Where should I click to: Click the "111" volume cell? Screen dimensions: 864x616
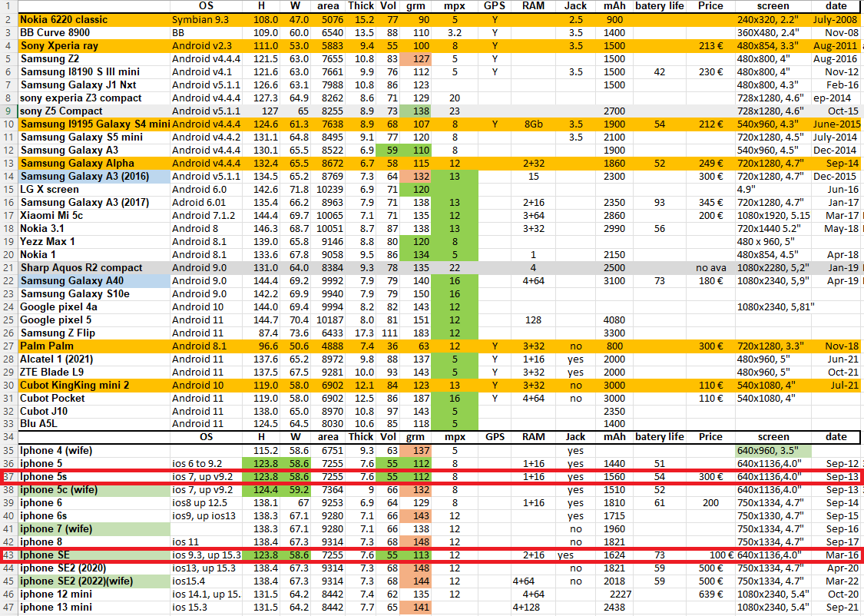pyautogui.click(x=388, y=333)
